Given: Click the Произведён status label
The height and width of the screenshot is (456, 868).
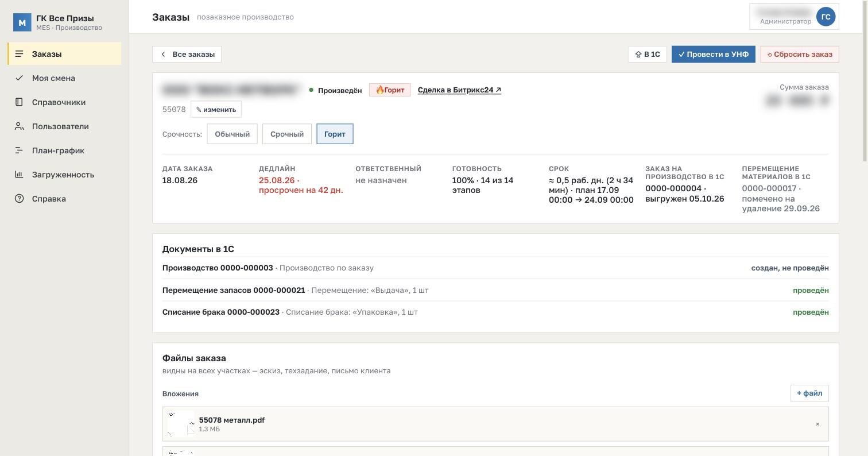Looking at the screenshot, I should [x=335, y=91].
